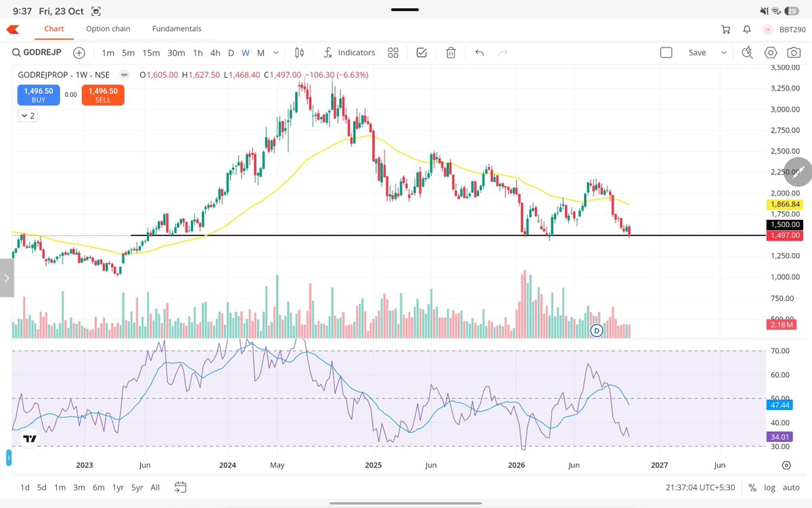Set chart range to 5yr
Viewport: 812px width, 508px height.
pos(137,488)
